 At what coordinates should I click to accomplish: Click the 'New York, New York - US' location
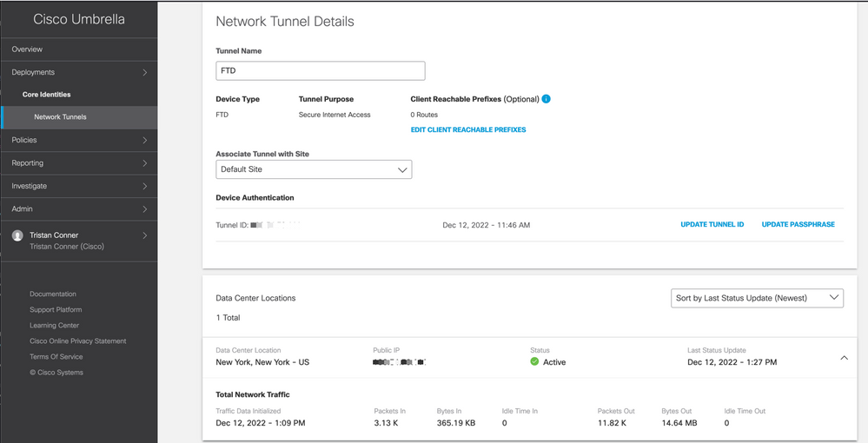point(262,362)
